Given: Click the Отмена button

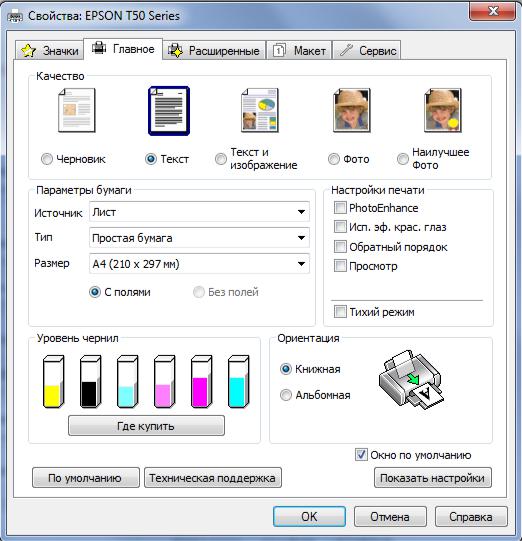Looking at the screenshot, I should click(390, 517).
